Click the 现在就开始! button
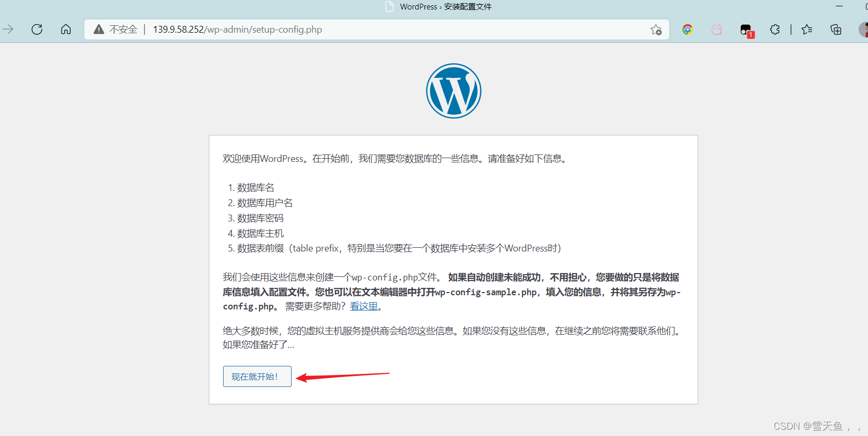The width and height of the screenshot is (868, 436). [x=257, y=376]
